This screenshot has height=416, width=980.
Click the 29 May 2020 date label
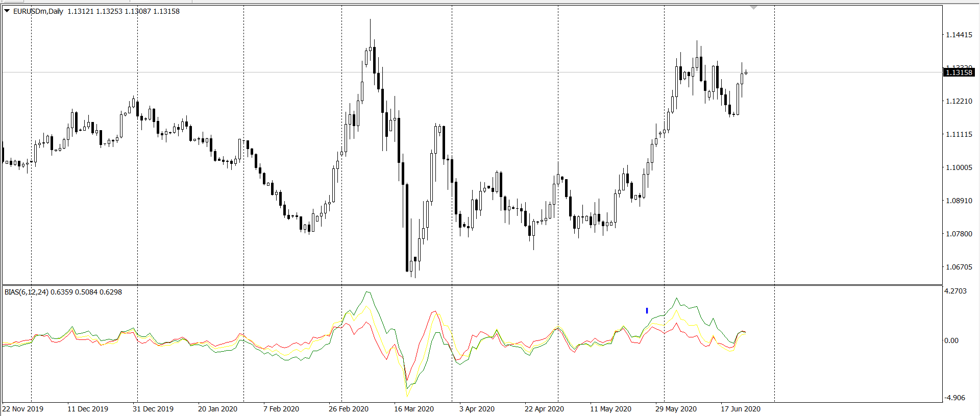[676, 409]
